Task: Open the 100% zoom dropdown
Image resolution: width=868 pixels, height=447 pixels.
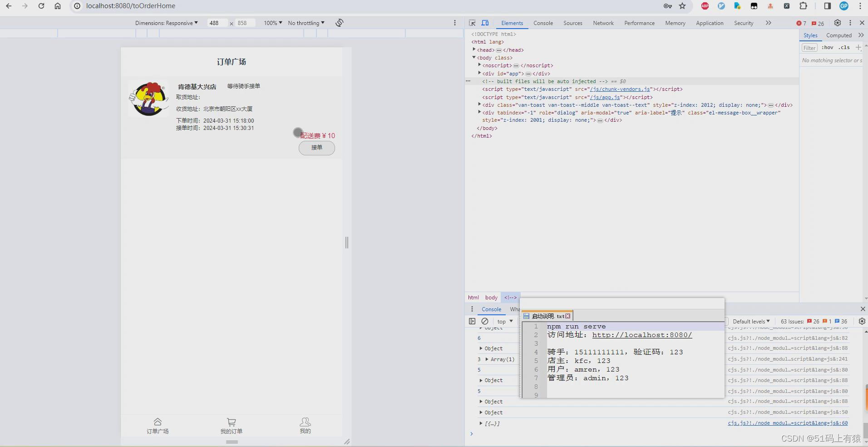Action: pyautogui.click(x=273, y=23)
